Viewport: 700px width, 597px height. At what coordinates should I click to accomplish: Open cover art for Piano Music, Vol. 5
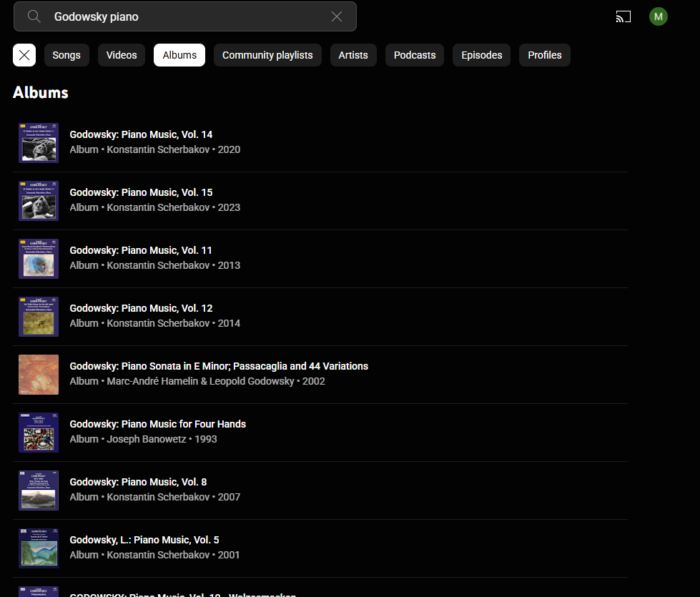point(39,548)
